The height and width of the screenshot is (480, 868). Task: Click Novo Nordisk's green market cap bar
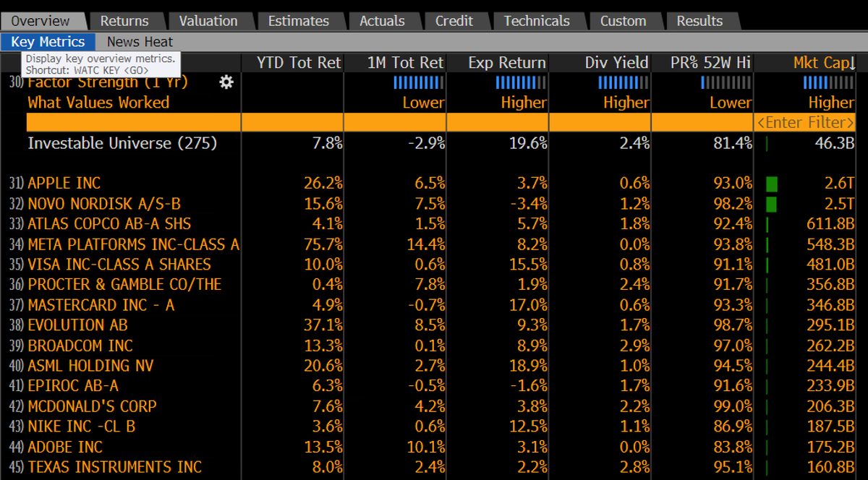click(x=772, y=204)
